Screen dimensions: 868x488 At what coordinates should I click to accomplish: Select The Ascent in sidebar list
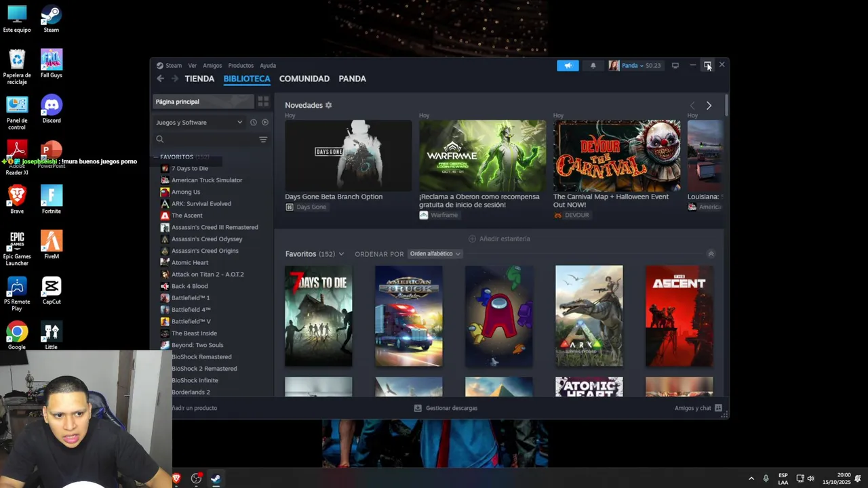click(187, 216)
